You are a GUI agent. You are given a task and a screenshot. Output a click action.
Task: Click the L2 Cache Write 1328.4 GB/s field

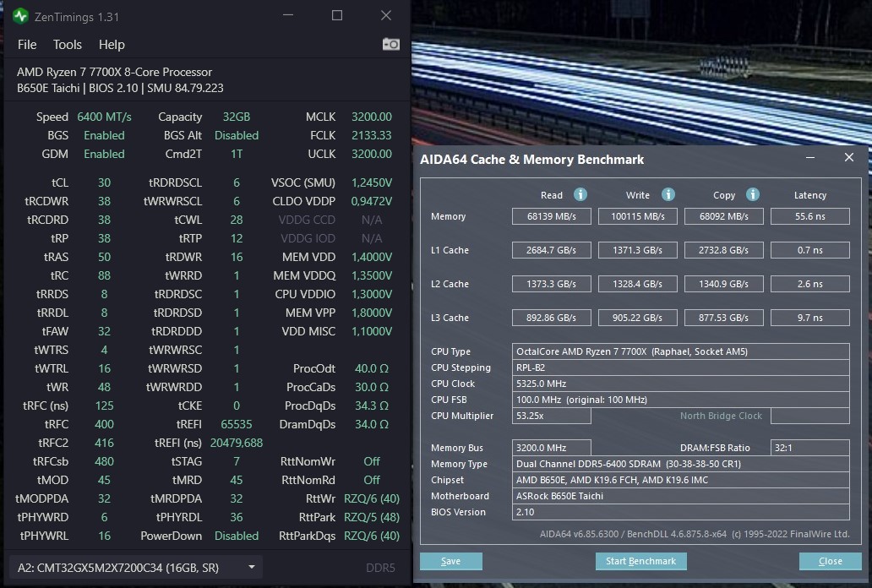(x=637, y=284)
